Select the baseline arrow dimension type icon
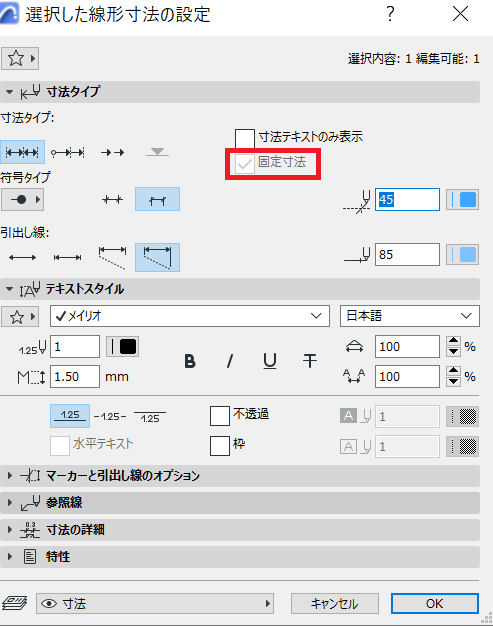493x626 pixels. click(x=113, y=152)
